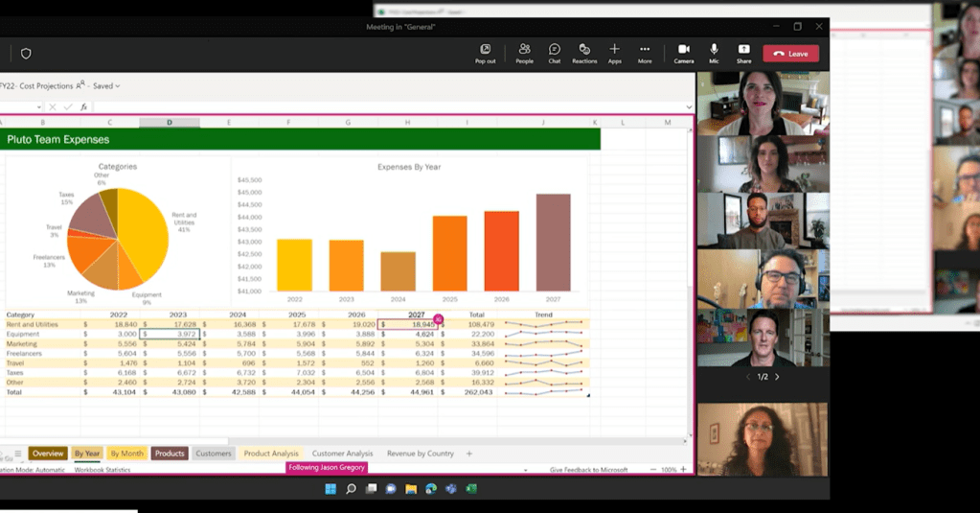Click the shield security icon

click(x=26, y=54)
